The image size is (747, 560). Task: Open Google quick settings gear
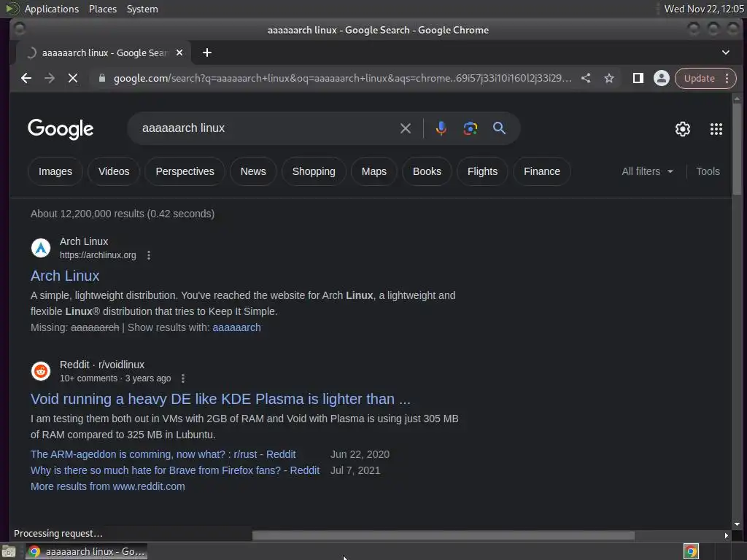click(683, 129)
